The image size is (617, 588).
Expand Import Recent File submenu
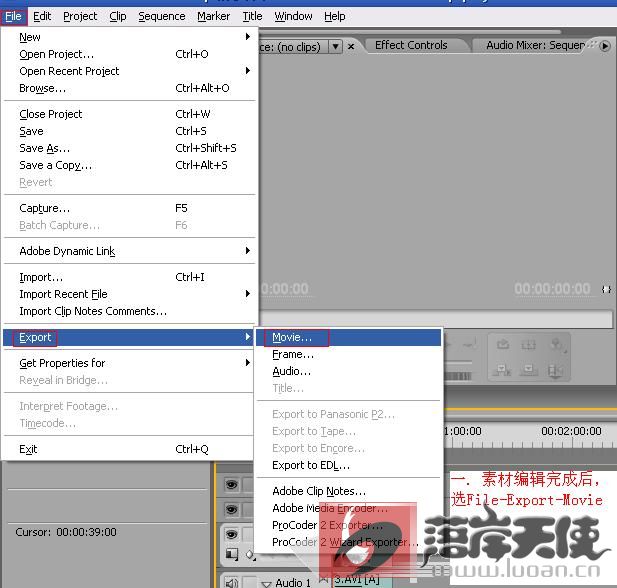click(129, 294)
